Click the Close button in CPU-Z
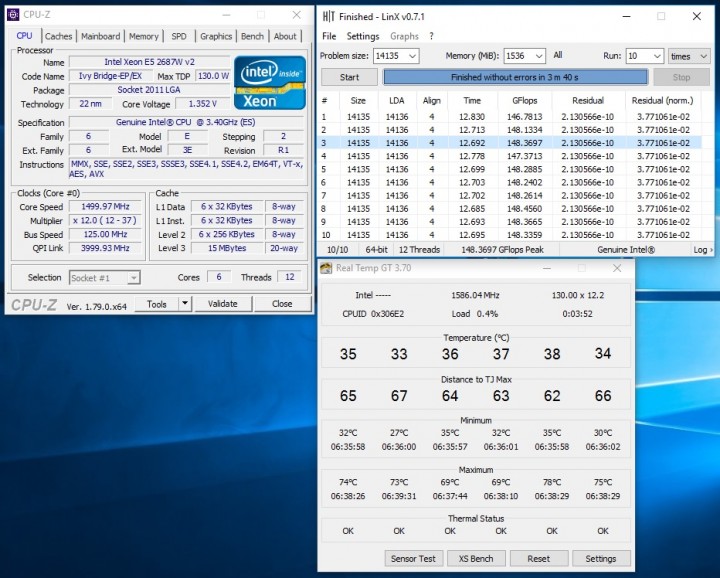The width and height of the screenshot is (720, 578). click(x=282, y=304)
